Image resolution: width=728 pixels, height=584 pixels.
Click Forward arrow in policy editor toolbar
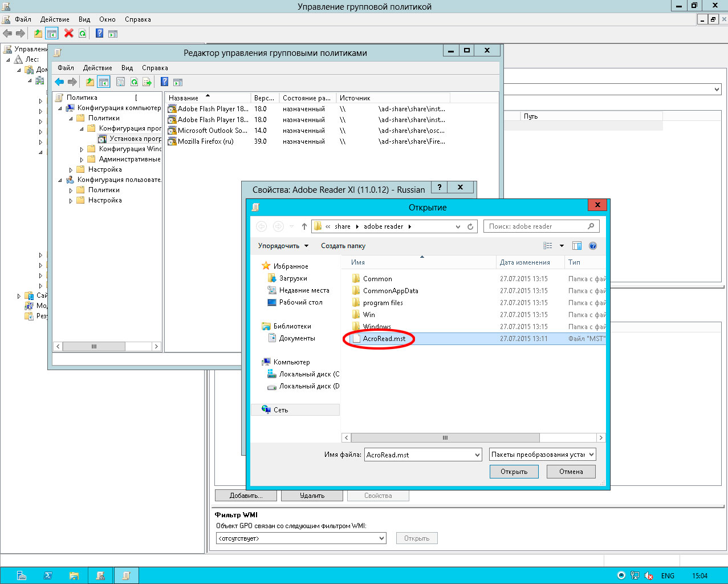point(72,82)
